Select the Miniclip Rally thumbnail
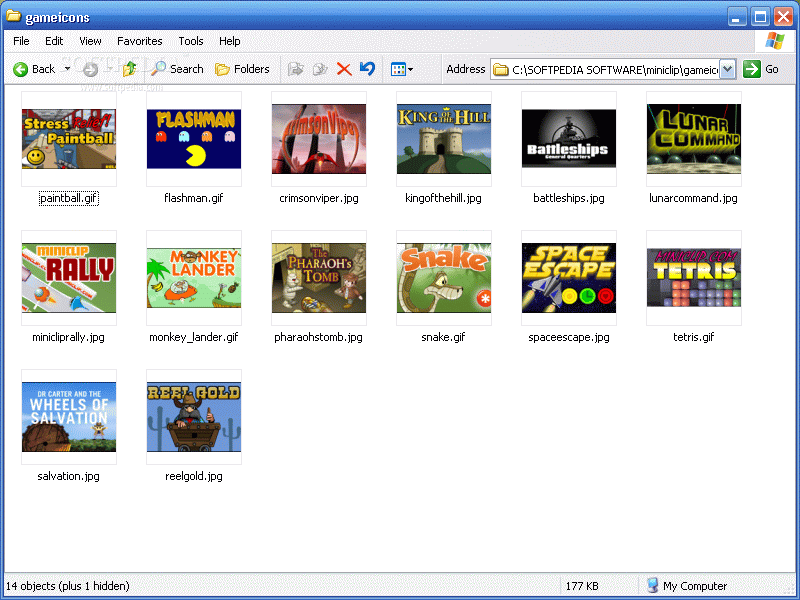Viewport: 800px width, 600px height. coord(69,278)
